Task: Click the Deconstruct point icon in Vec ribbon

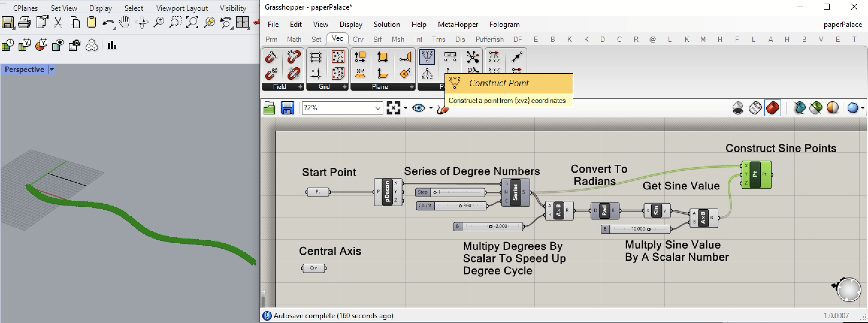Action: click(x=427, y=73)
